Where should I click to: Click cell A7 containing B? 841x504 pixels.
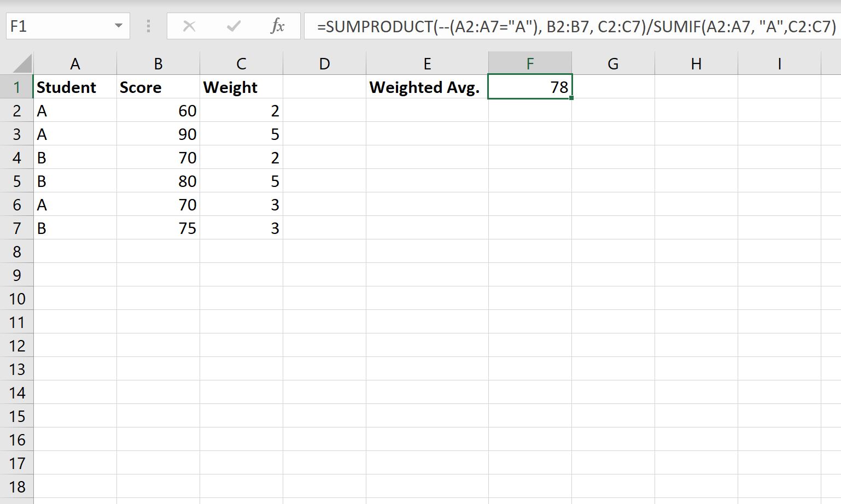pyautogui.click(x=74, y=228)
